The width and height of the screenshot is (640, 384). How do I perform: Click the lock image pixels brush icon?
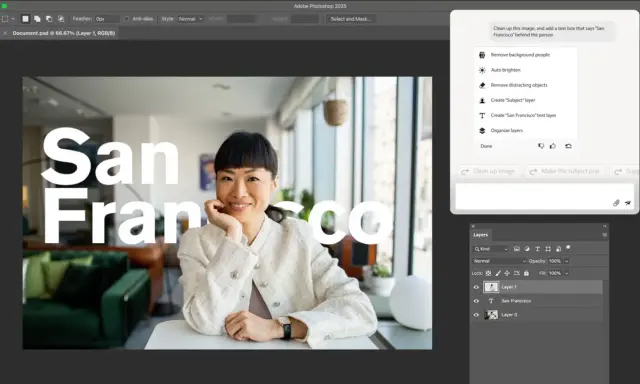point(498,273)
